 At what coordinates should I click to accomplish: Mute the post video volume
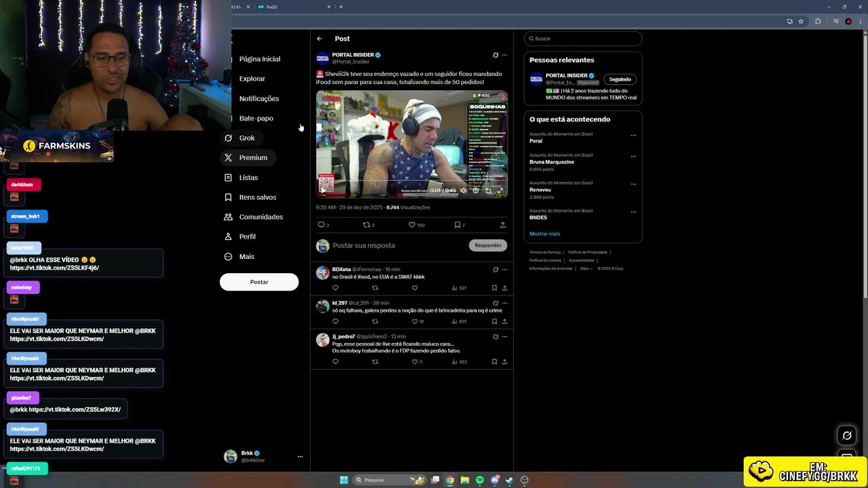pyautogui.click(x=463, y=190)
